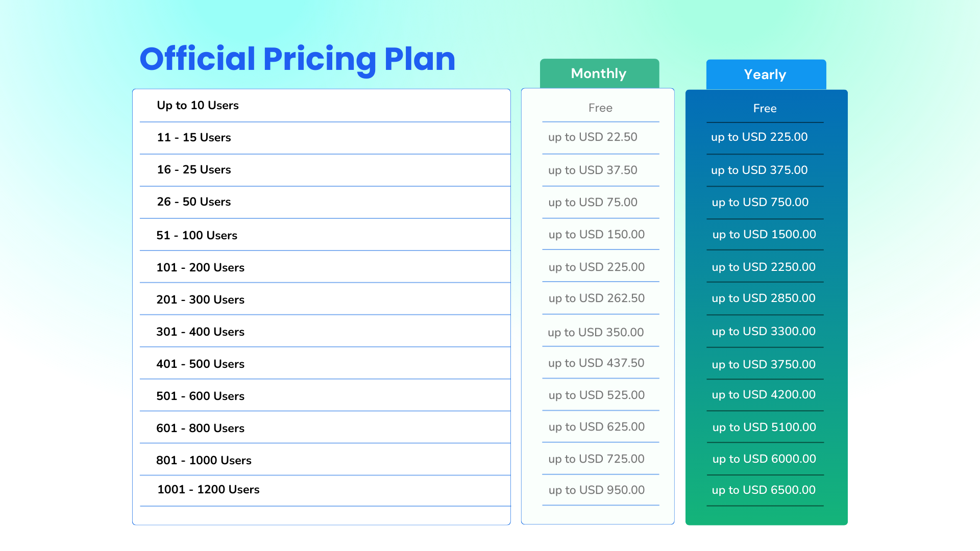The height and width of the screenshot is (551, 980).
Task: Select the 11 - 15 Users tier
Action: (194, 138)
